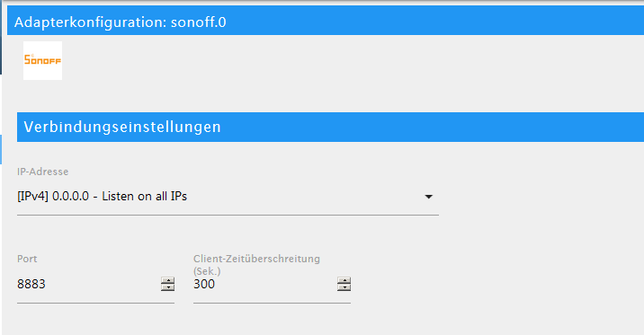This screenshot has height=335, width=644.
Task: Click "Listen on all IPs" in the IP selector
Action: 145,197
